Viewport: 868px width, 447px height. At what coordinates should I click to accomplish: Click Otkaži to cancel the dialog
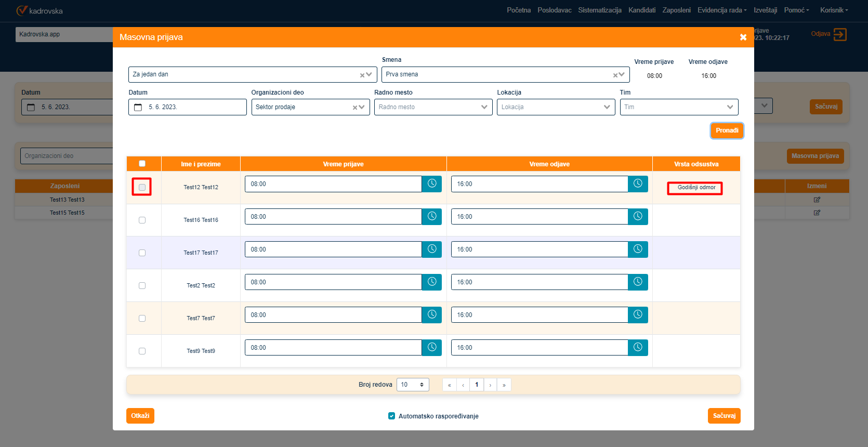[140, 416]
